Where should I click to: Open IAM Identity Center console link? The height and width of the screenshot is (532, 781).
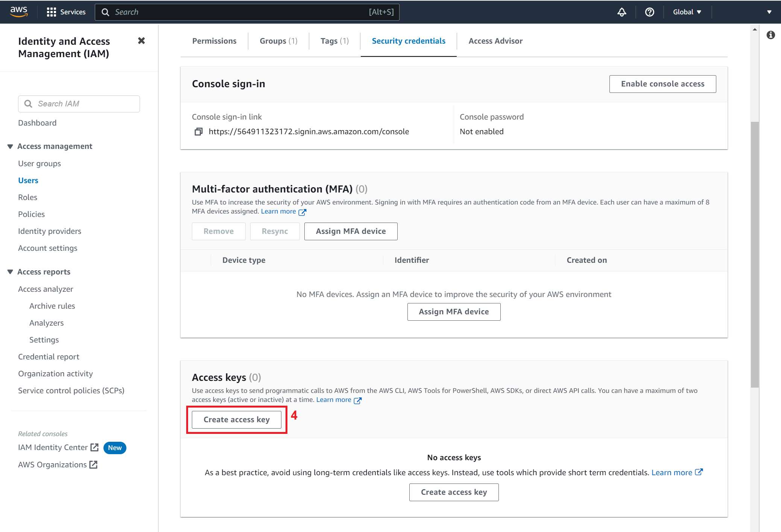[x=53, y=447]
